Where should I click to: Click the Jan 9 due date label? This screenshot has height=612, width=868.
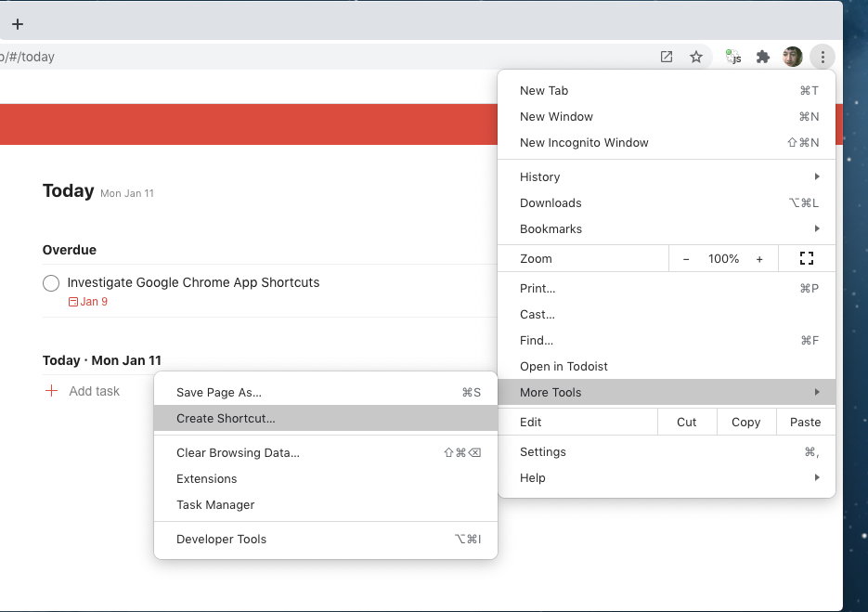(88, 302)
